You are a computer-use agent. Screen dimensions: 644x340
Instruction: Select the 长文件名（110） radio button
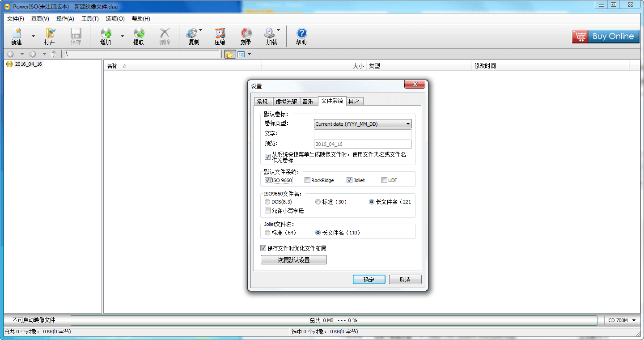click(x=318, y=233)
